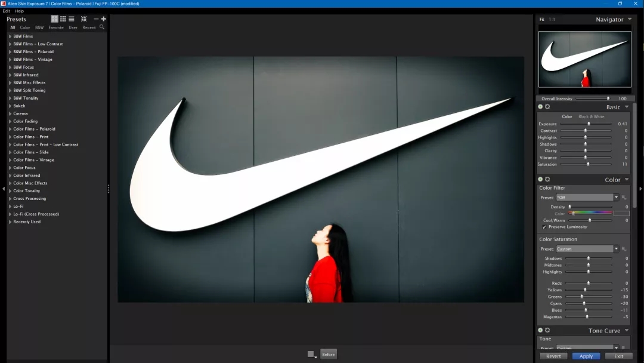
Task: Click the minus icon in Presets header
Action: 96,19
